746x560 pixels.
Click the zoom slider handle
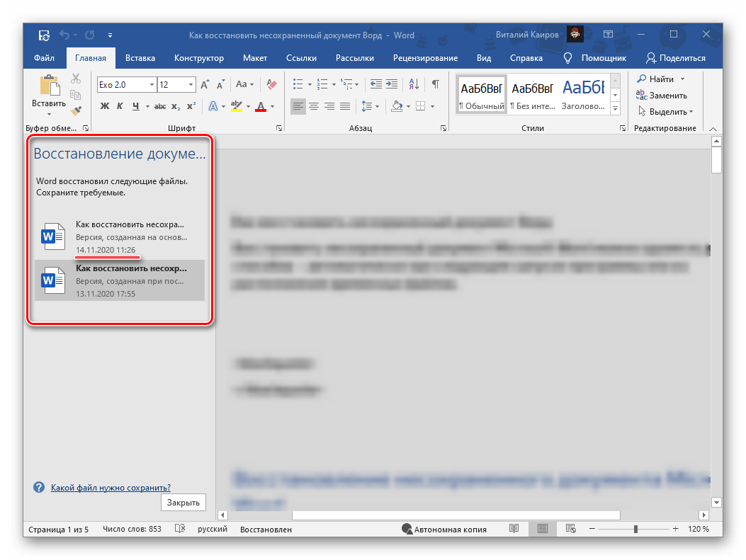(x=636, y=529)
